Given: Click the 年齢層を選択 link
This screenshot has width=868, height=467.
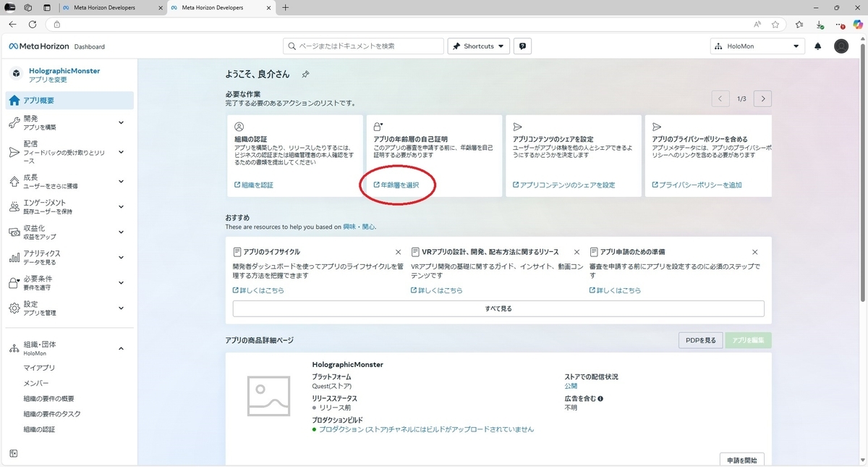Looking at the screenshot, I should 396,185.
